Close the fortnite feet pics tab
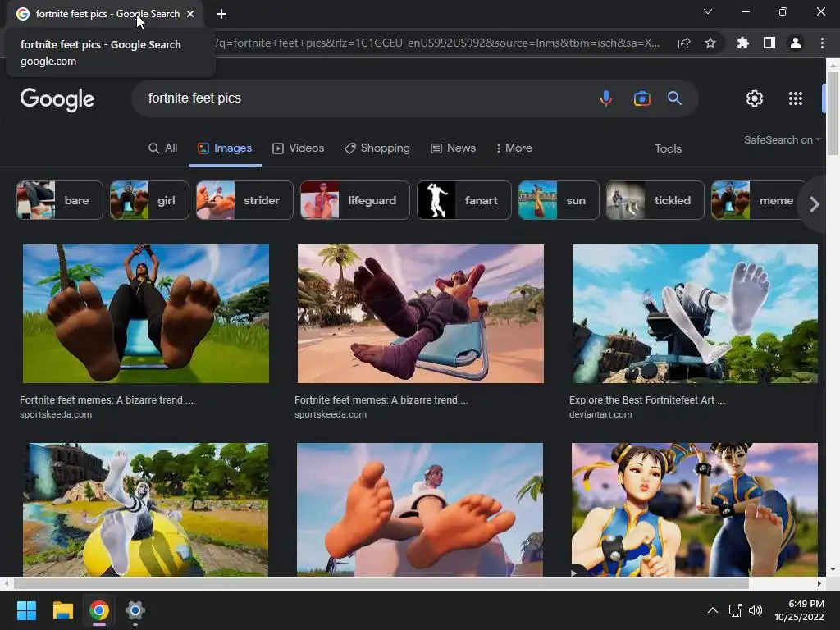The height and width of the screenshot is (630, 840). click(x=190, y=14)
